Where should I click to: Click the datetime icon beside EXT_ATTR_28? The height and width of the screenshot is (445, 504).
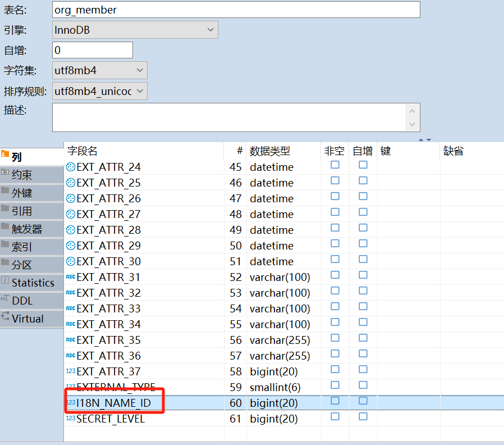click(70, 230)
